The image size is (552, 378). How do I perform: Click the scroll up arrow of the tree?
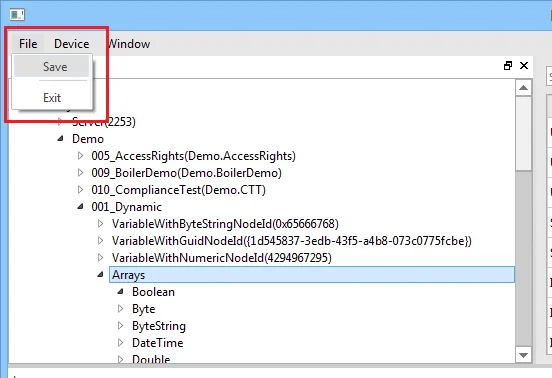point(523,88)
